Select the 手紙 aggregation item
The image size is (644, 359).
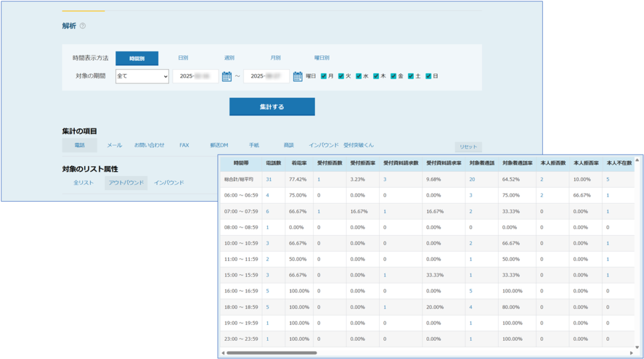pos(254,145)
